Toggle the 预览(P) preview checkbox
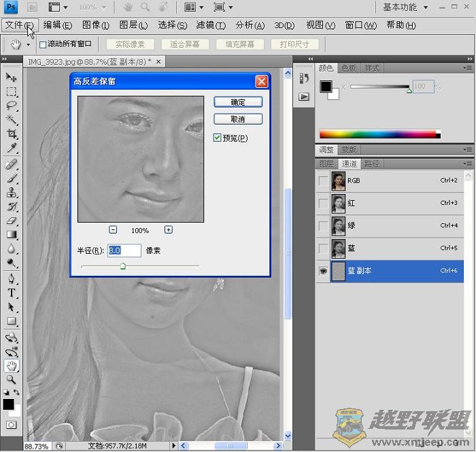Screen dimensions: 476x452 pos(218,138)
